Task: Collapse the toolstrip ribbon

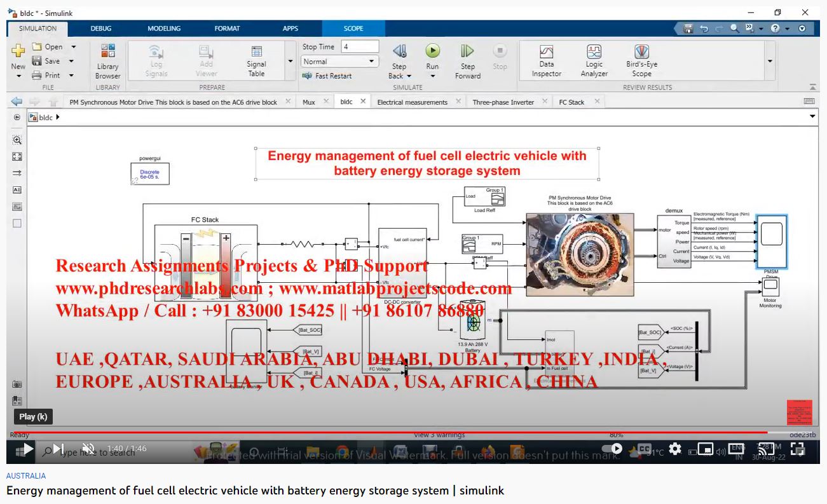Action: (812, 87)
